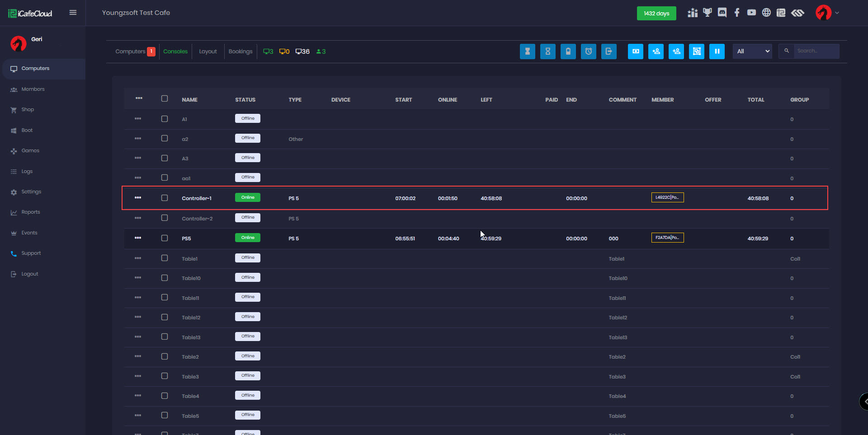Switch to the Layout tab

click(x=208, y=51)
